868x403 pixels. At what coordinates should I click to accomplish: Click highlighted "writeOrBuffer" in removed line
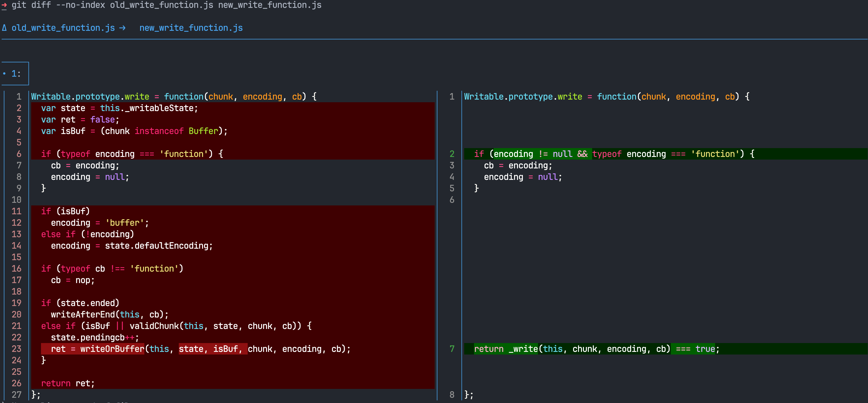pyautogui.click(x=112, y=349)
